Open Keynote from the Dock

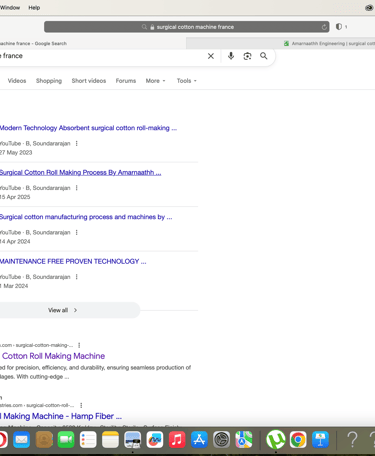click(320, 440)
